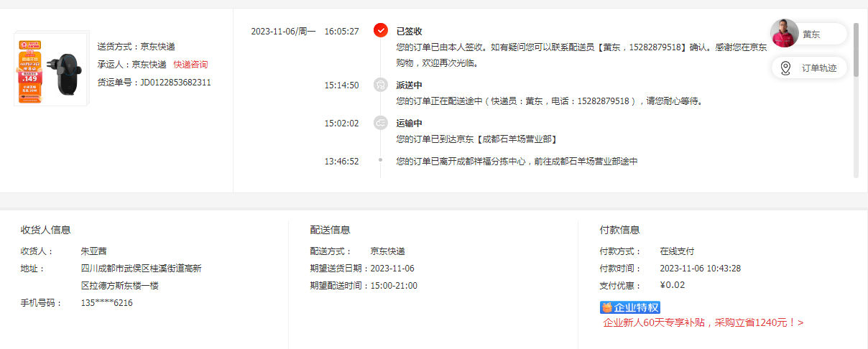Click the 付款信息 section heading

click(620, 230)
